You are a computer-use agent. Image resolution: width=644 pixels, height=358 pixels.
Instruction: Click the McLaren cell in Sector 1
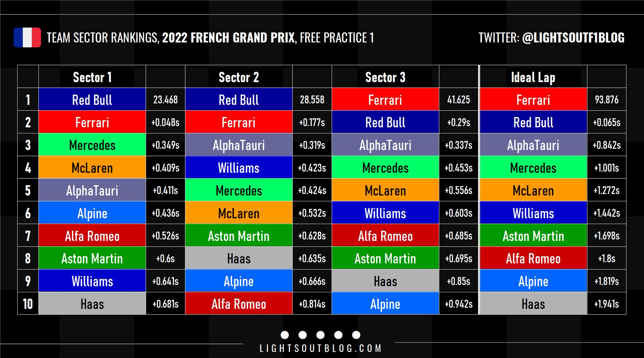[x=92, y=168]
